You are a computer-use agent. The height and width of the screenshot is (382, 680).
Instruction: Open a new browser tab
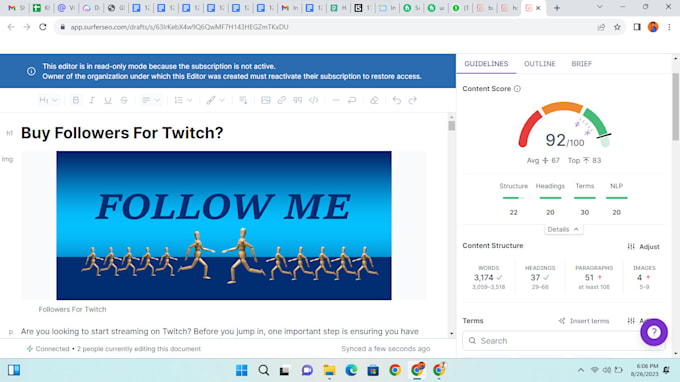[x=557, y=8]
